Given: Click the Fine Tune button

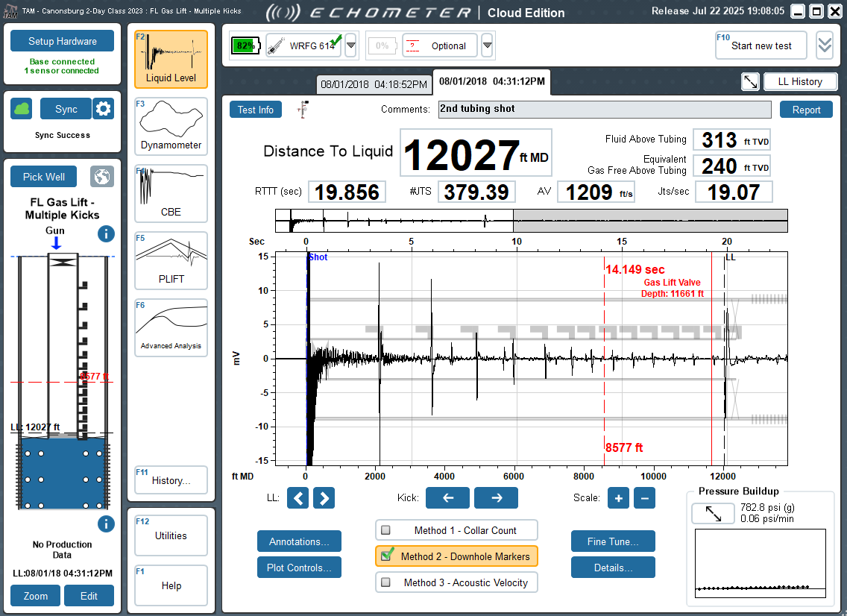Looking at the screenshot, I should click(613, 541).
